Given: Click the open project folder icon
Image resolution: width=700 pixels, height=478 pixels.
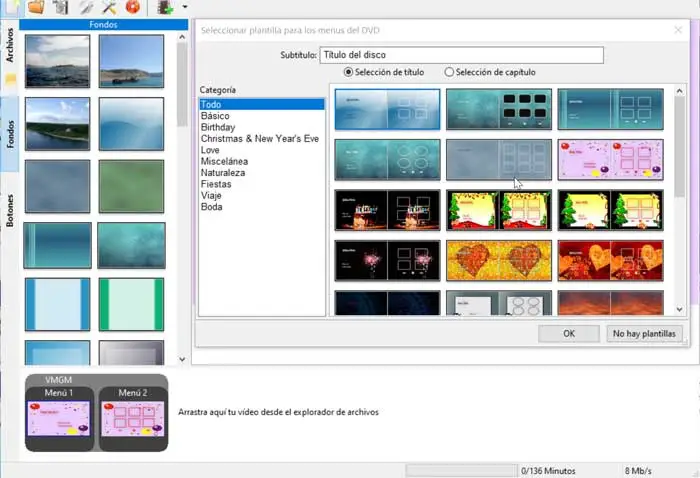Looking at the screenshot, I should pyautogui.click(x=36, y=7).
